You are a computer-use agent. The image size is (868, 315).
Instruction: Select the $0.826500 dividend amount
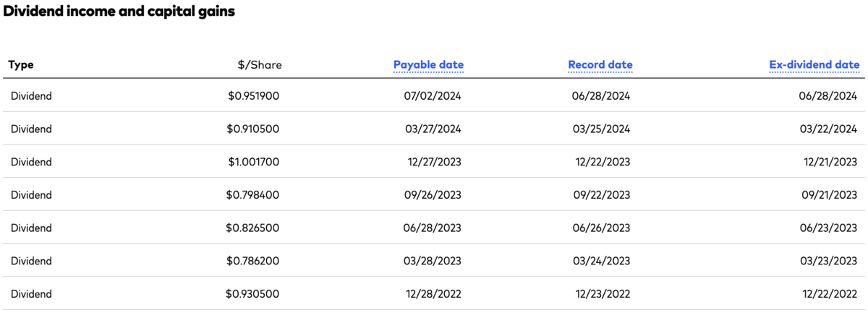[253, 228]
